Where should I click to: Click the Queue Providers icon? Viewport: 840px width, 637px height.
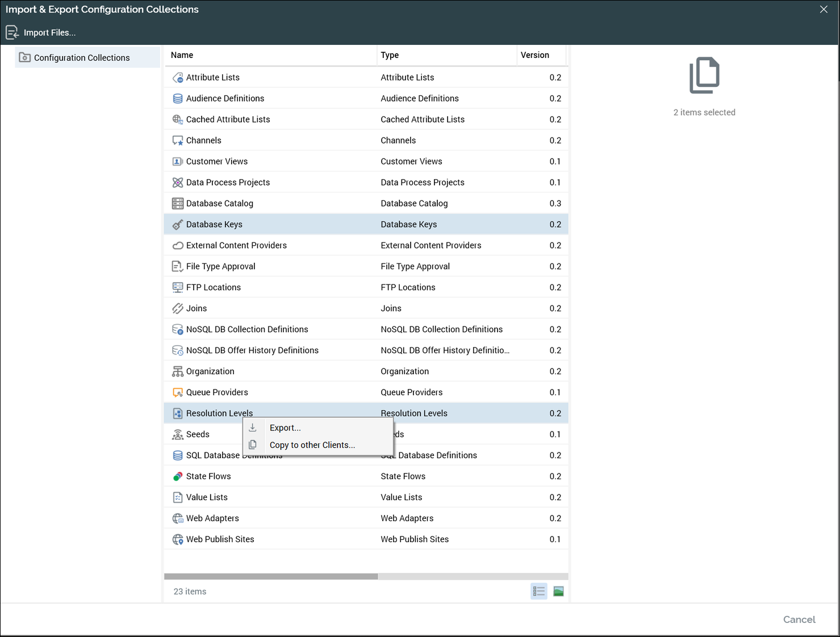point(178,393)
